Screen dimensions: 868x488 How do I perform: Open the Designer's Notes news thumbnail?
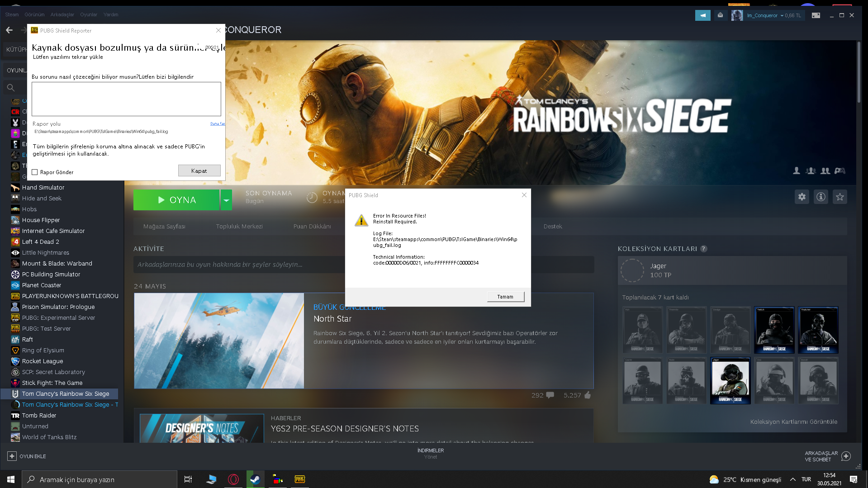point(202,428)
